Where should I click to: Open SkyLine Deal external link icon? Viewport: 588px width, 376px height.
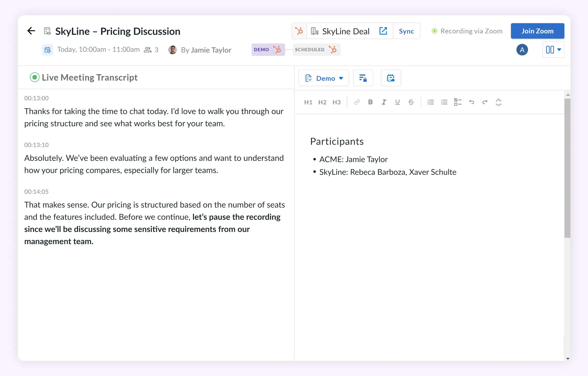pyautogui.click(x=383, y=31)
